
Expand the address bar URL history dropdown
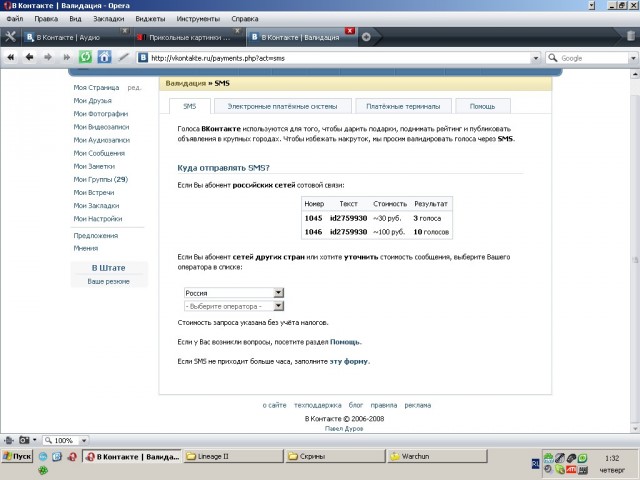536,58
